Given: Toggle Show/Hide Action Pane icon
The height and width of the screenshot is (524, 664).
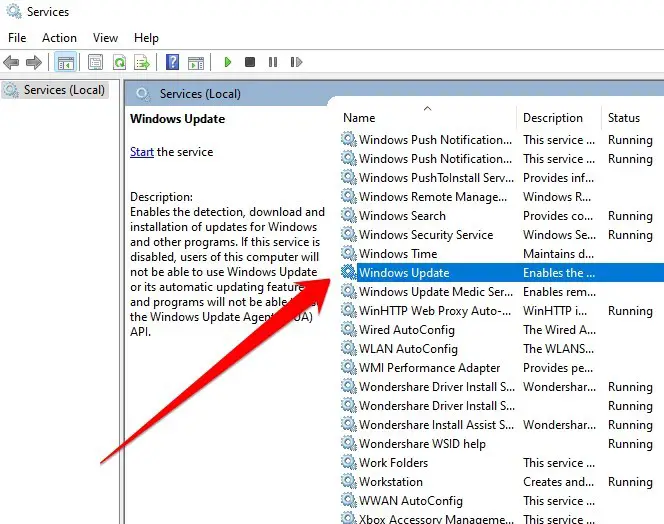Looking at the screenshot, I should coord(196,63).
